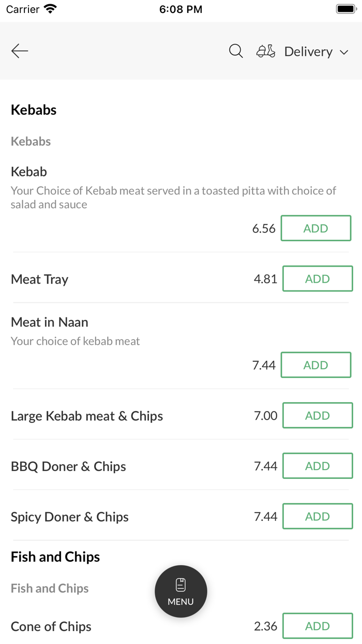Tap the delivery scooter icon
The height and width of the screenshot is (644, 362).
tap(266, 51)
